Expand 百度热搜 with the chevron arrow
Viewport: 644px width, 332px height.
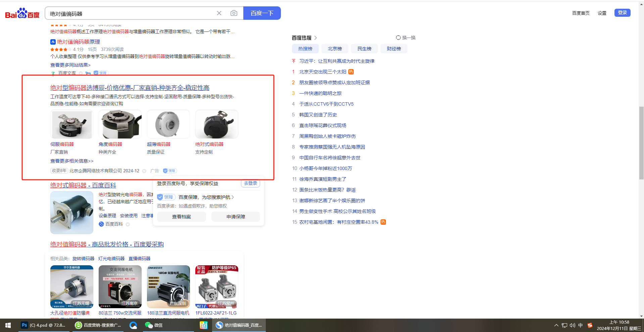315,38
